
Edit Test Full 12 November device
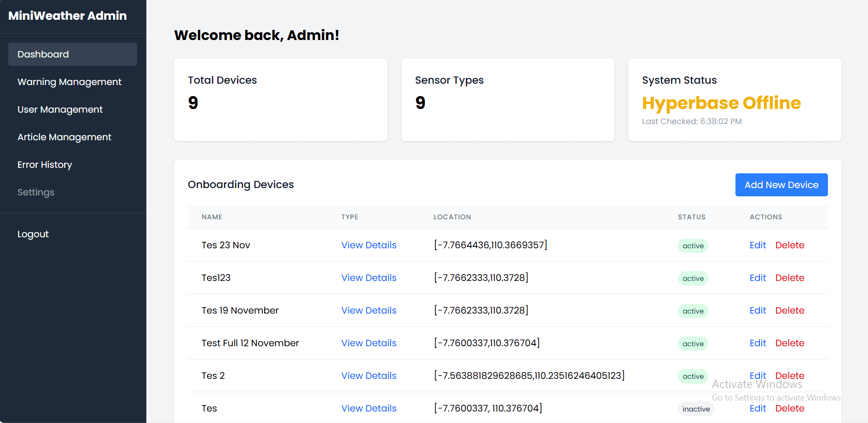pos(757,343)
